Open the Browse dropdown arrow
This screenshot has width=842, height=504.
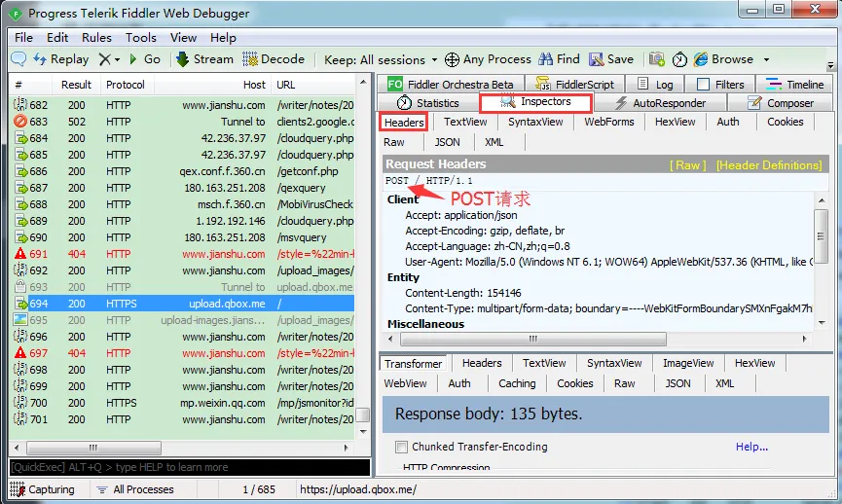tap(766, 59)
